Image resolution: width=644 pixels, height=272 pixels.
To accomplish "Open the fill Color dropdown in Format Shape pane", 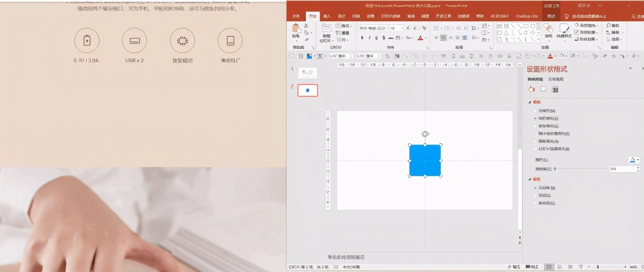I will pyautogui.click(x=634, y=160).
